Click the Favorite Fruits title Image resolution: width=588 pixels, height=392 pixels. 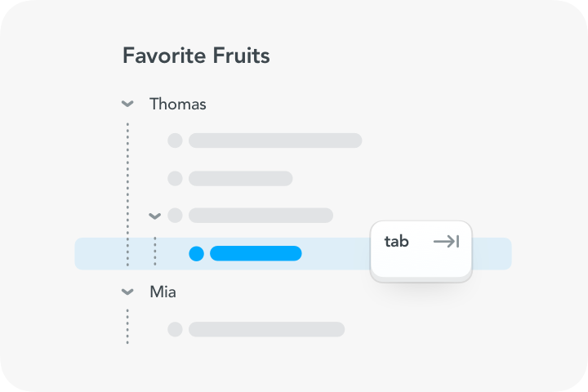point(196,56)
